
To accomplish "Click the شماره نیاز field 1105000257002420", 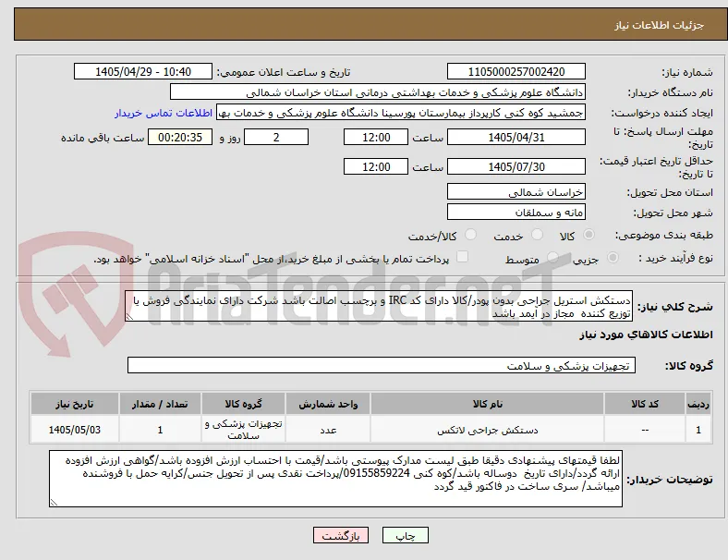I will click(516, 71).
